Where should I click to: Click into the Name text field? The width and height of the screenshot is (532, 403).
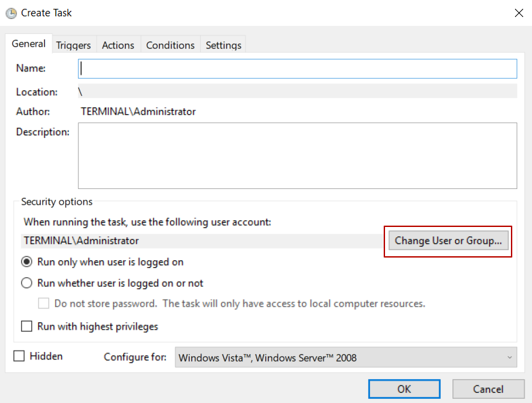coord(297,69)
